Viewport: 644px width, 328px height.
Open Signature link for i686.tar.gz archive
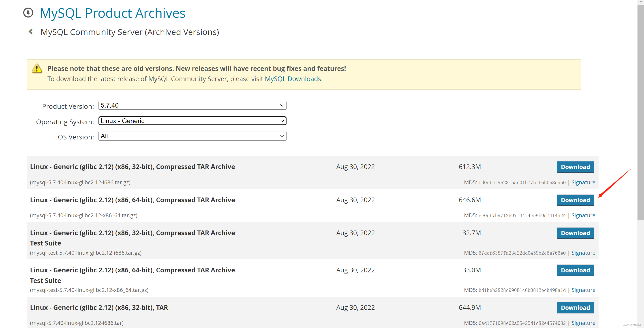pyautogui.click(x=583, y=182)
